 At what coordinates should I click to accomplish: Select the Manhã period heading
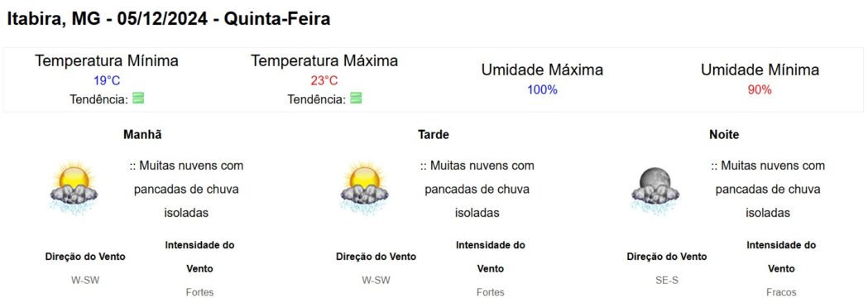click(x=143, y=135)
